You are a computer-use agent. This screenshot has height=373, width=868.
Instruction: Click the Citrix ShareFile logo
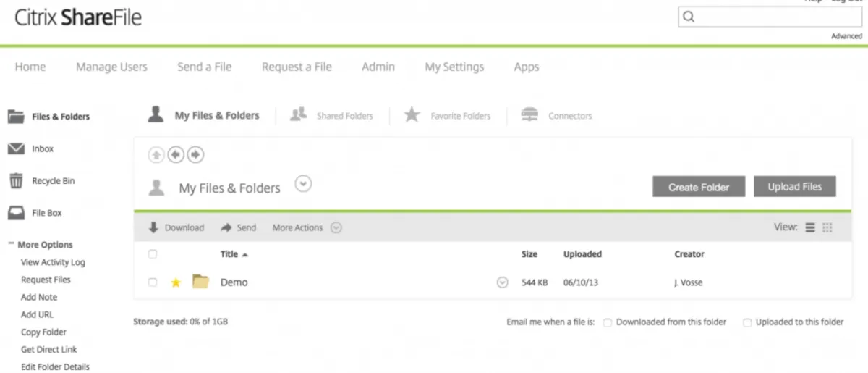pos(78,18)
